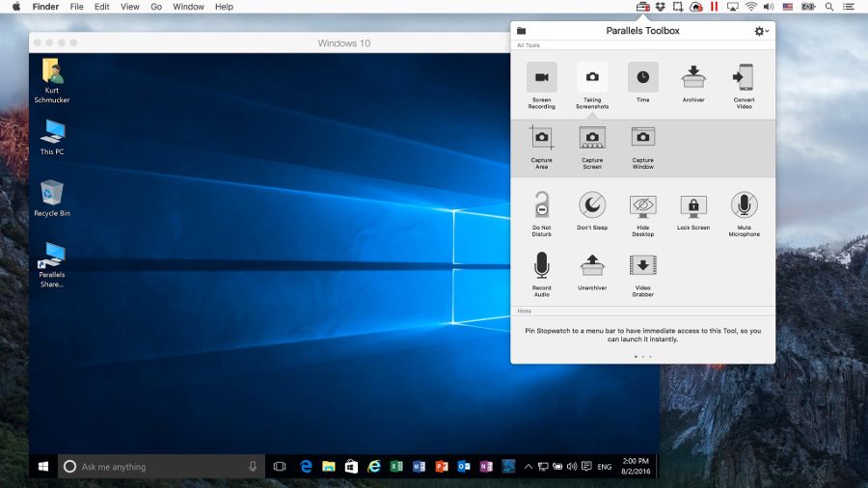Launch Microsoft Edge from taskbar

[306, 467]
